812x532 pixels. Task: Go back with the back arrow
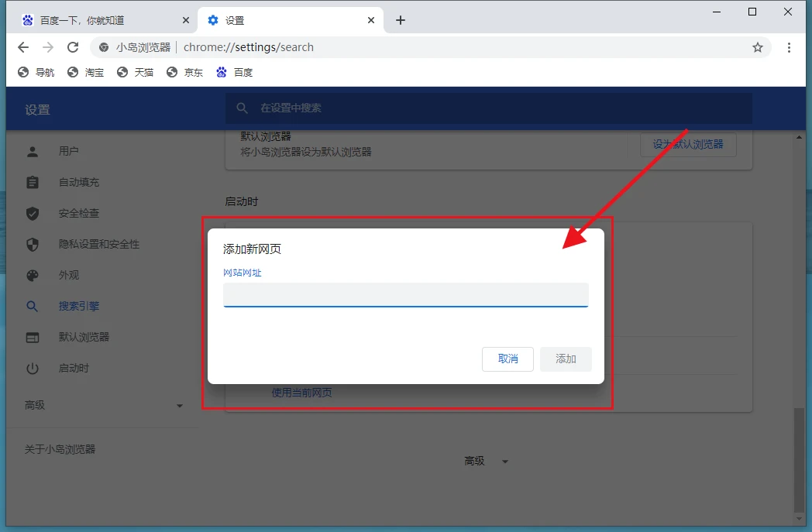tap(23, 47)
